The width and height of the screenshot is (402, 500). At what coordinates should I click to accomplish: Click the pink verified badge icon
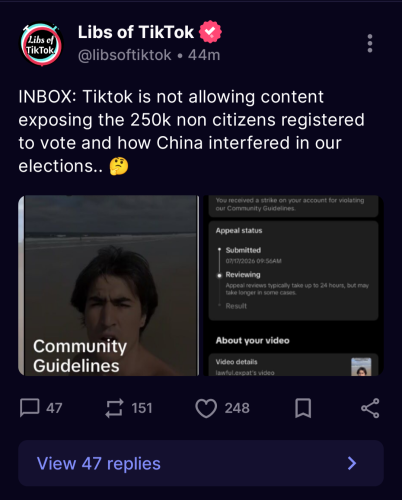point(210,32)
